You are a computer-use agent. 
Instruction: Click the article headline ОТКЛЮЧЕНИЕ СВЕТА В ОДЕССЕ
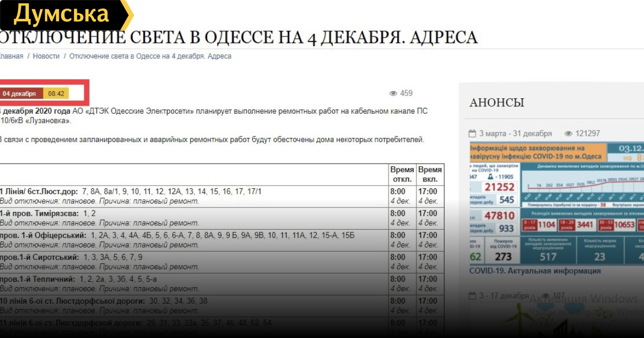coord(236,38)
